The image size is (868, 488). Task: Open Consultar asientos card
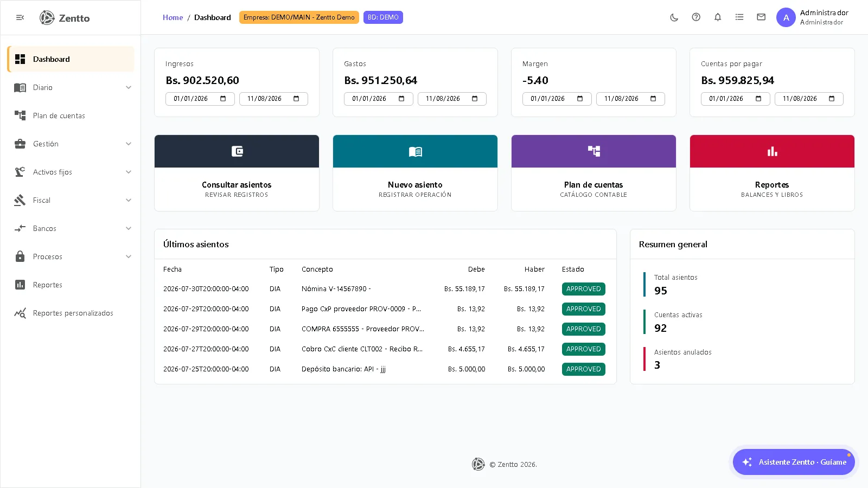tap(237, 173)
